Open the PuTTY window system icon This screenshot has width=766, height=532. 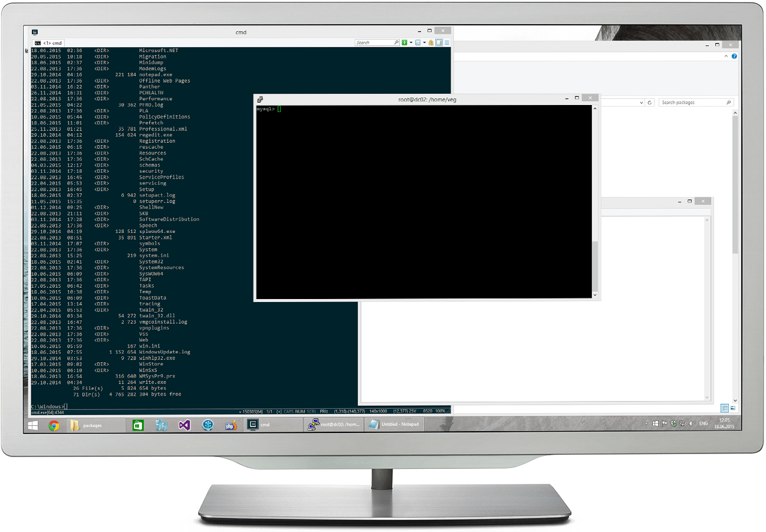[x=260, y=99]
